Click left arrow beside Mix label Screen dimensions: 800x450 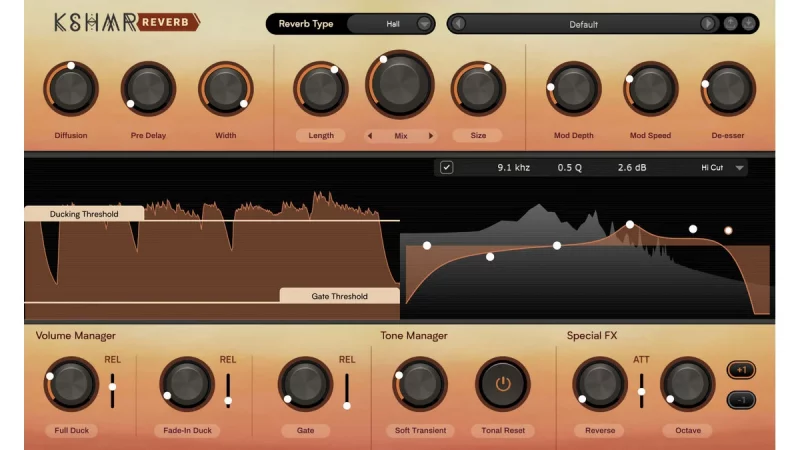coord(370,136)
